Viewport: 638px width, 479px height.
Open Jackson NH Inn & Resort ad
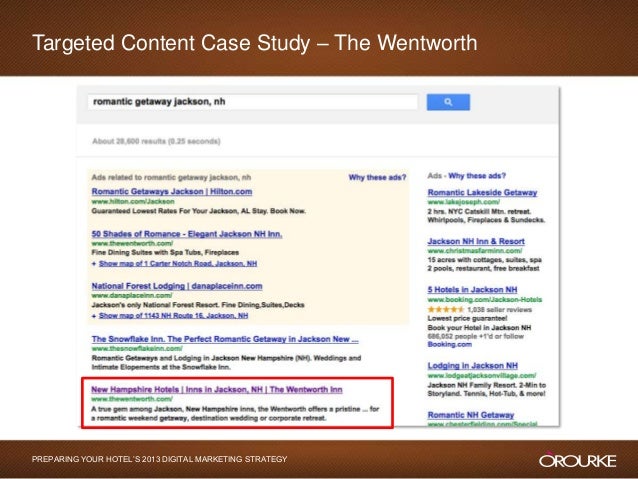click(476, 241)
